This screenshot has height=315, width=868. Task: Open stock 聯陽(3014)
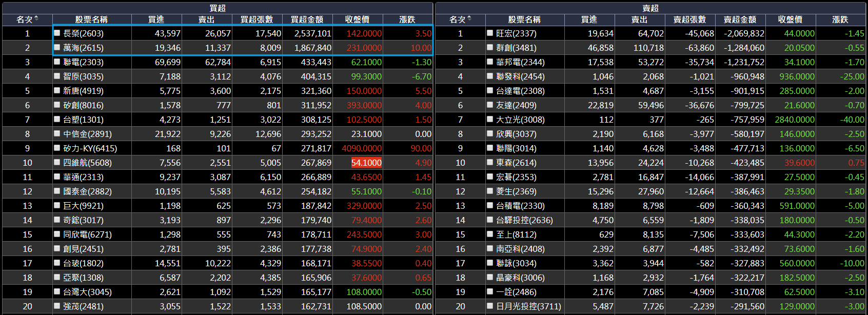[516, 148]
